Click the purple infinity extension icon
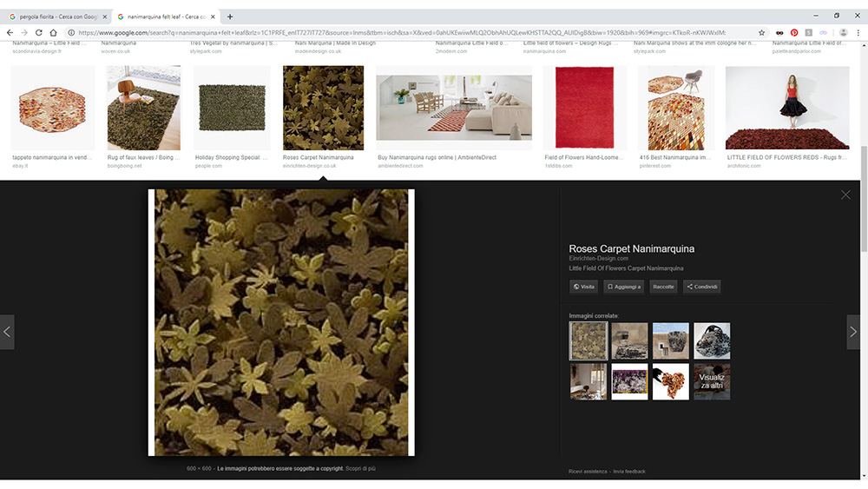 [x=823, y=33]
